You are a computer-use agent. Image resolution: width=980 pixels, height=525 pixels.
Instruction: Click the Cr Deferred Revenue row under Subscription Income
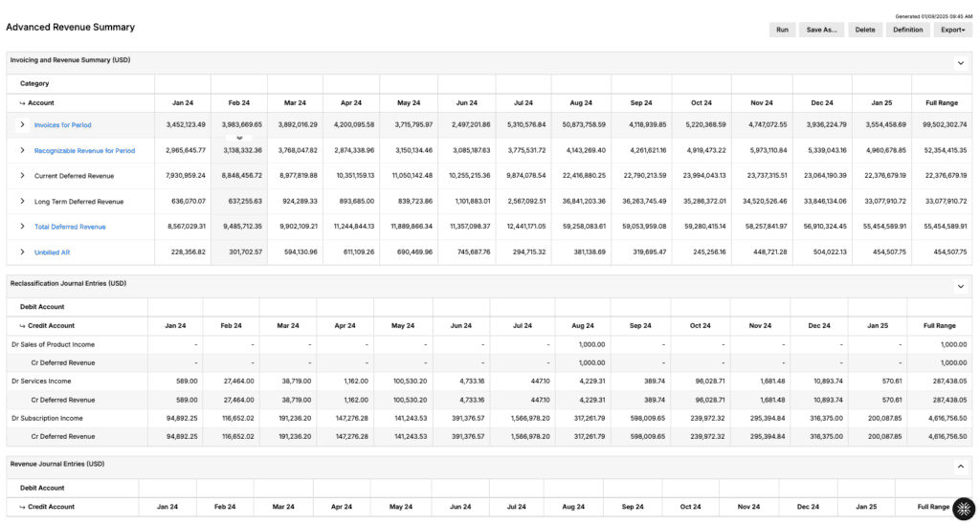489,437
